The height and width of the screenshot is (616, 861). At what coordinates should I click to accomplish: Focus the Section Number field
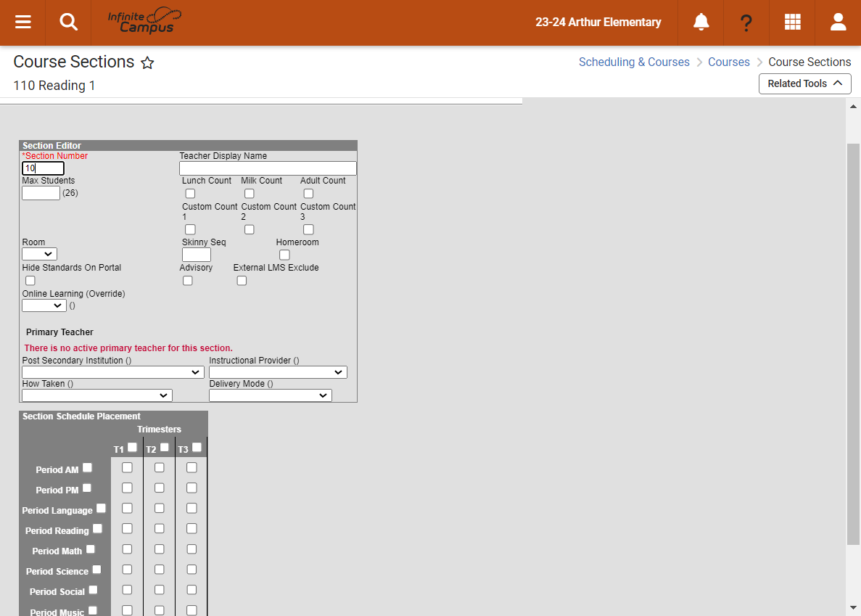pos(43,168)
